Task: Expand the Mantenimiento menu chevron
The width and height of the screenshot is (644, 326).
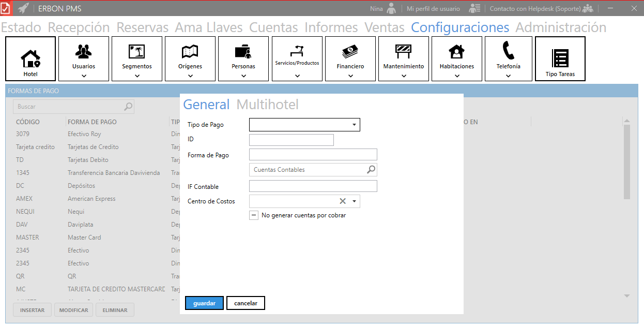Action: pyautogui.click(x=404, y=76)
